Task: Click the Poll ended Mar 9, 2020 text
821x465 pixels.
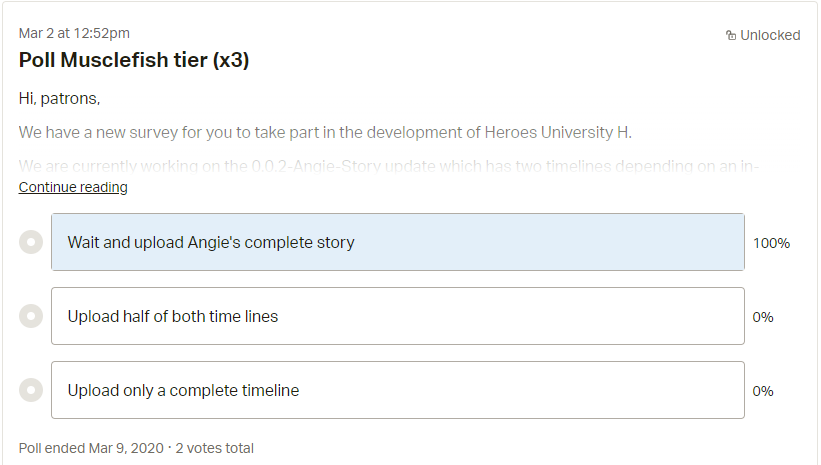Action: point(91,448)
